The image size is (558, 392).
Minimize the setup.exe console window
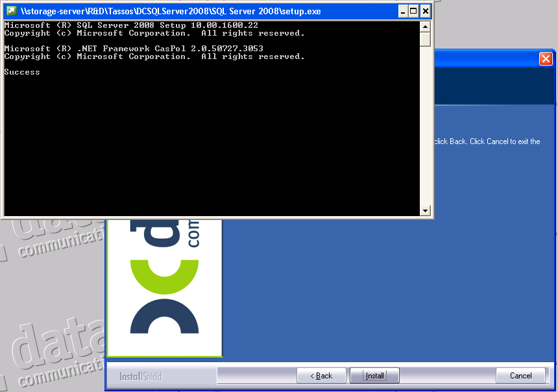(402, 12)
